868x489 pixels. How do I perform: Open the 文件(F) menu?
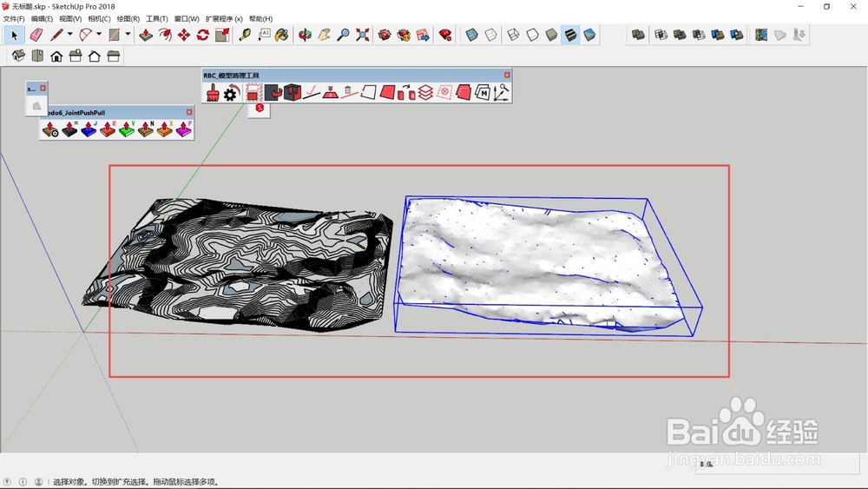point(14,19)
